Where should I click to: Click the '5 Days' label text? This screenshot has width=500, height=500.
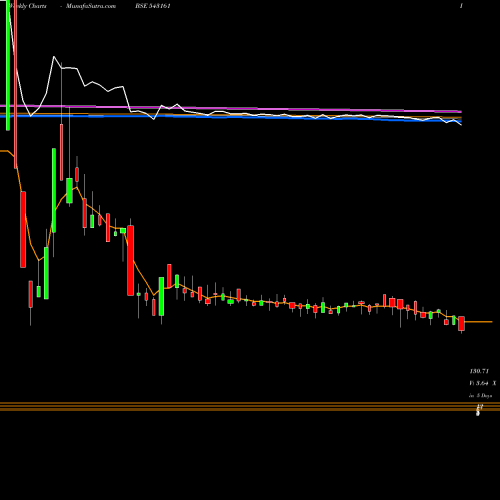(484, 396)
